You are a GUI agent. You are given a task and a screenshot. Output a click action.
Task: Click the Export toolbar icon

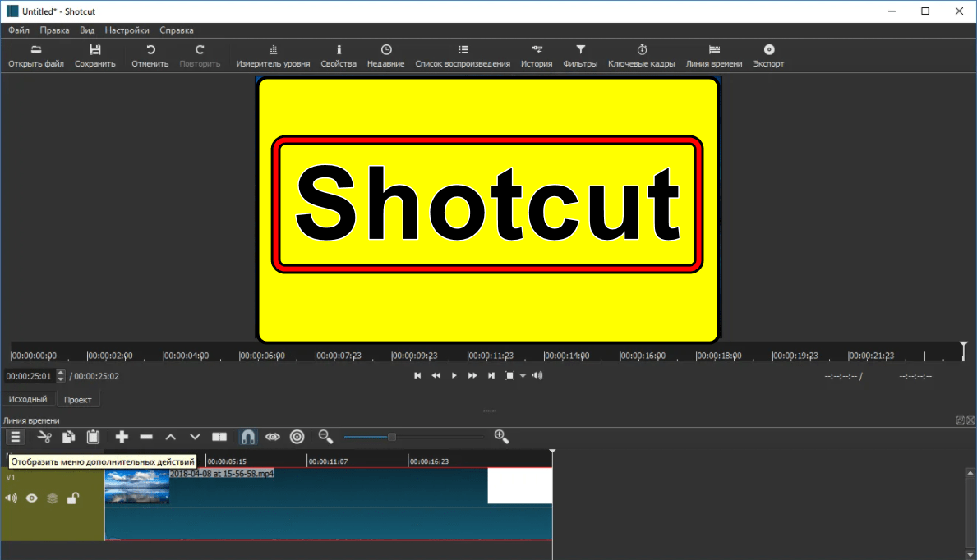tap(768, 55)
